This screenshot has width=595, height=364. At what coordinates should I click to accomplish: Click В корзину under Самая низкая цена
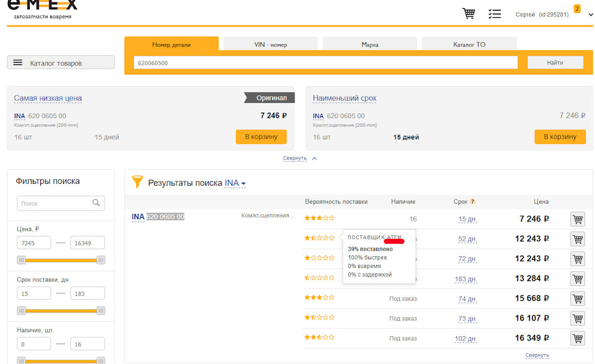261,137
